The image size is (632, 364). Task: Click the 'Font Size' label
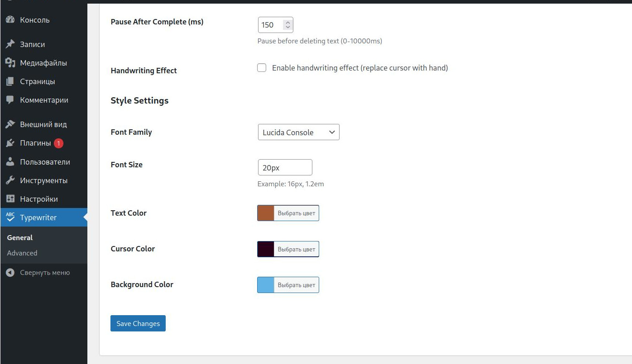tap(127, 165)
